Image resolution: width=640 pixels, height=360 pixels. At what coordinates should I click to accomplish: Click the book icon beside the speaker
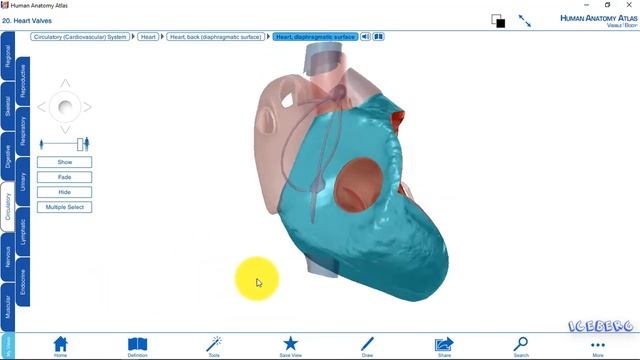tap(378, 37)
